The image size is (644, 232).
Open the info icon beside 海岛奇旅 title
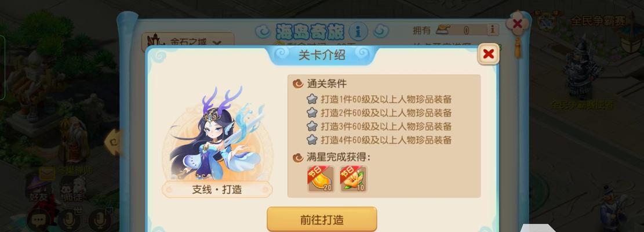click(x=358, y=31)
